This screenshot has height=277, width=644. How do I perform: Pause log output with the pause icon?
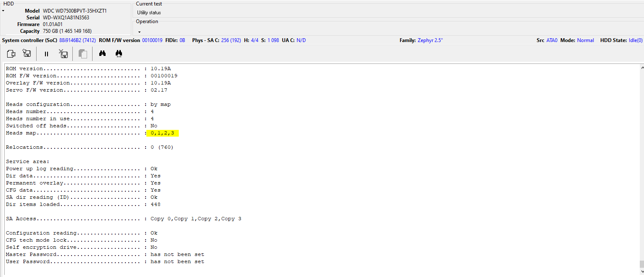(46, 54)
